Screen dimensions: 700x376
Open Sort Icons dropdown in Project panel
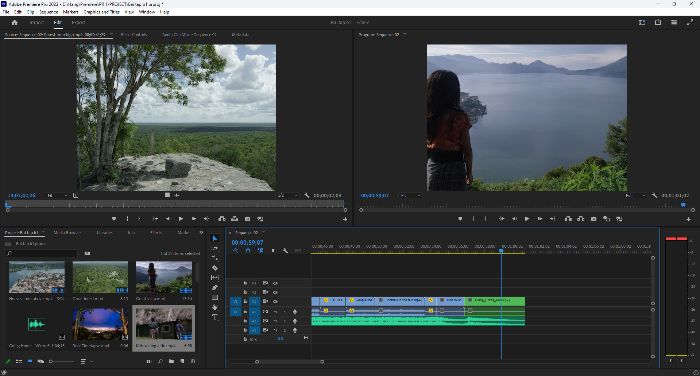click(x=86, y=361)
